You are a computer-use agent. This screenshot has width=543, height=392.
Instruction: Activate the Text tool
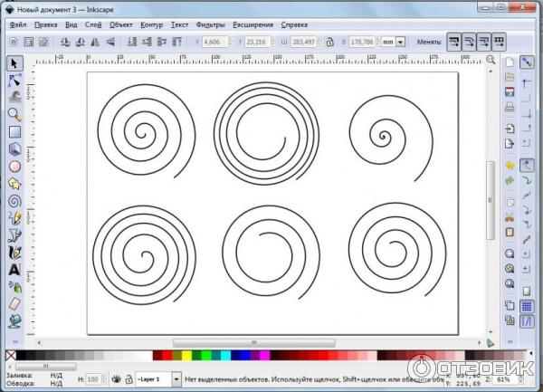[x=14, y=269]
